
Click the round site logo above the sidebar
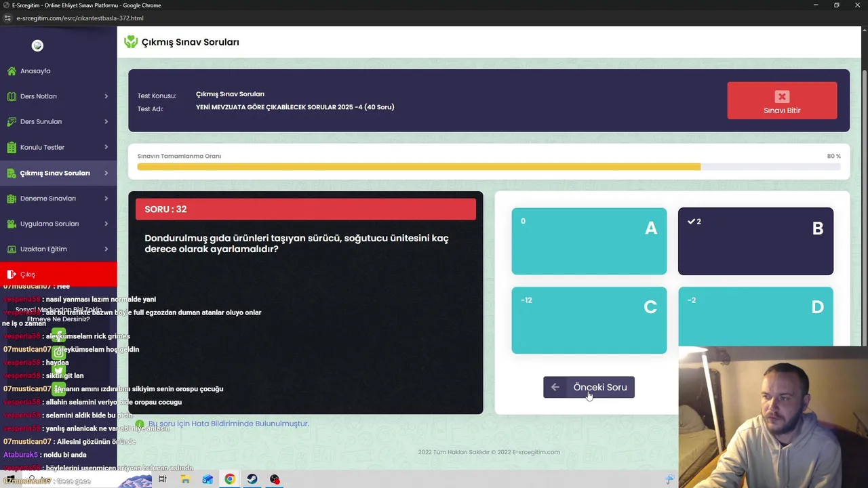pos(37,45)
